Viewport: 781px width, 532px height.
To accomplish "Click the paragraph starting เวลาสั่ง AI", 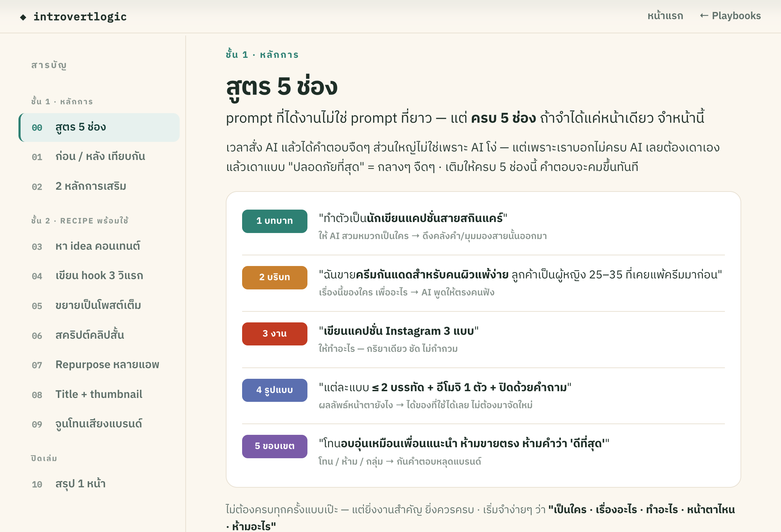I will (473, 157).
